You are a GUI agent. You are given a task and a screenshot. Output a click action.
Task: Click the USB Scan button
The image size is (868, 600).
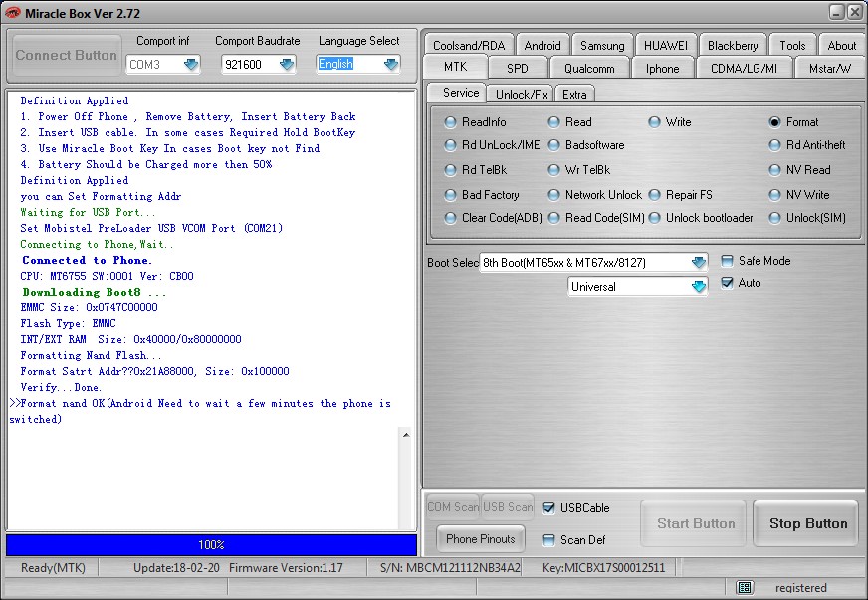coord(508,507)
